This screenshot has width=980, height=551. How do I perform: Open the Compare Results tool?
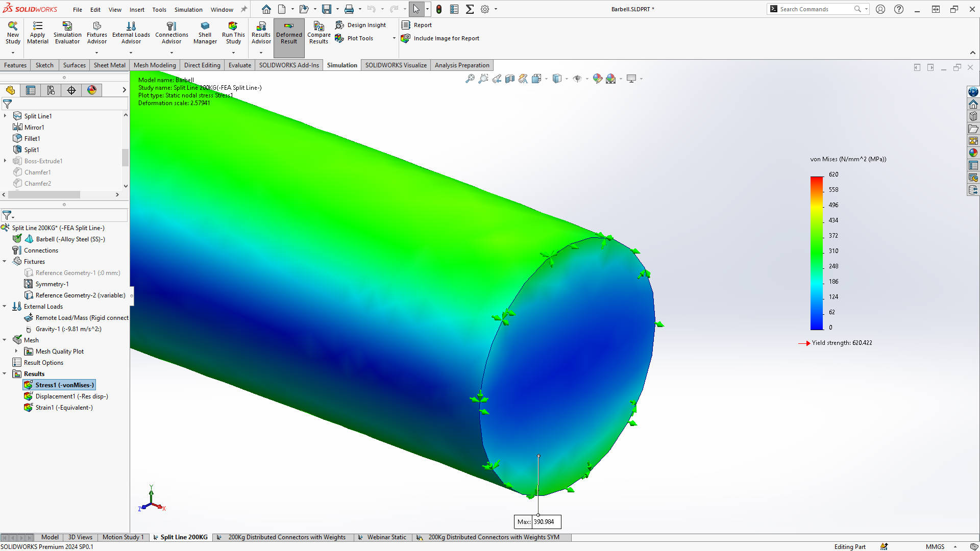318,27
